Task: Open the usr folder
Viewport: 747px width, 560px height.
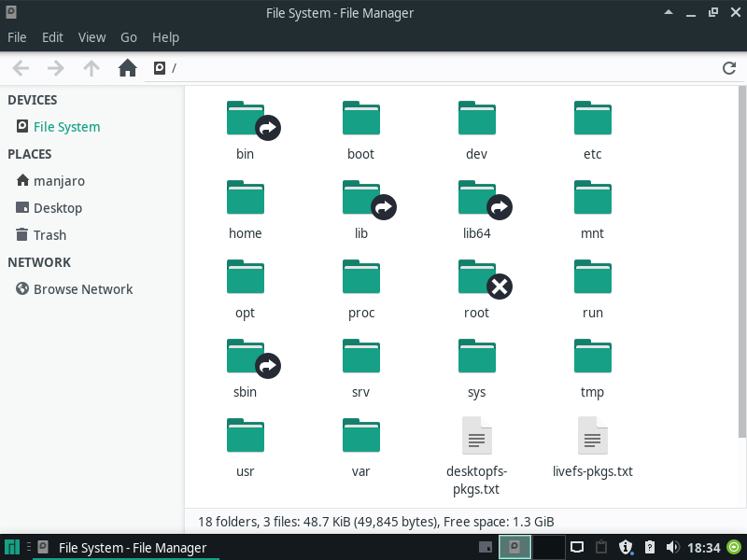Action: coord(246,435)
